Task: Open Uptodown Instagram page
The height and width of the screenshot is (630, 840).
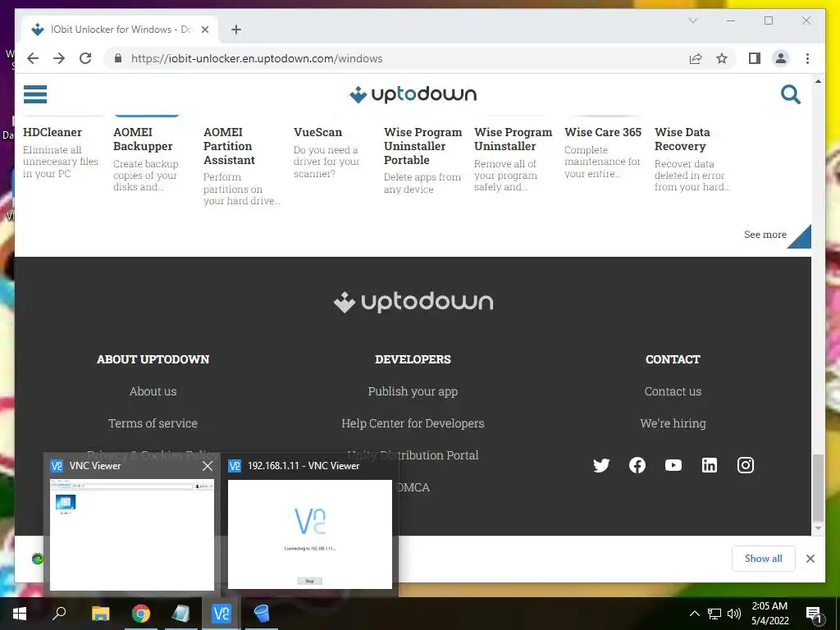Action: tap(746, 465)
